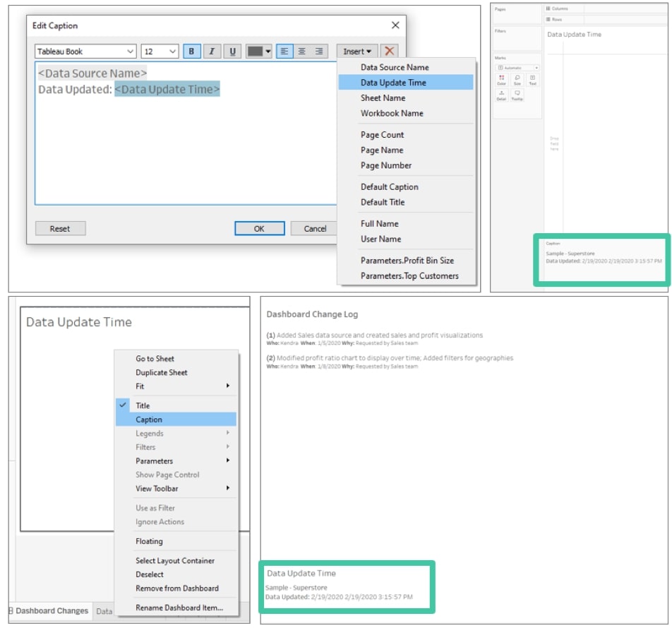Align caption text right
672x628 pixels.
coord(319,52)
